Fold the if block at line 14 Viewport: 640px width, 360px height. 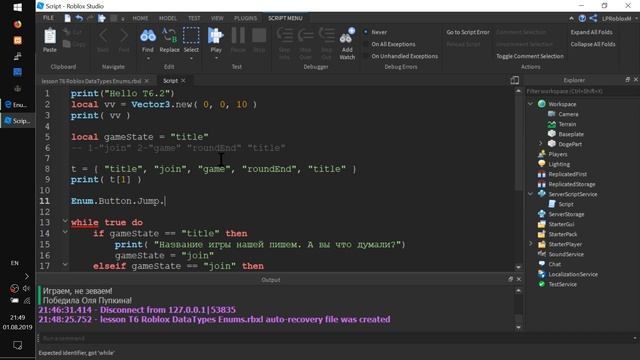coord(65,232)
